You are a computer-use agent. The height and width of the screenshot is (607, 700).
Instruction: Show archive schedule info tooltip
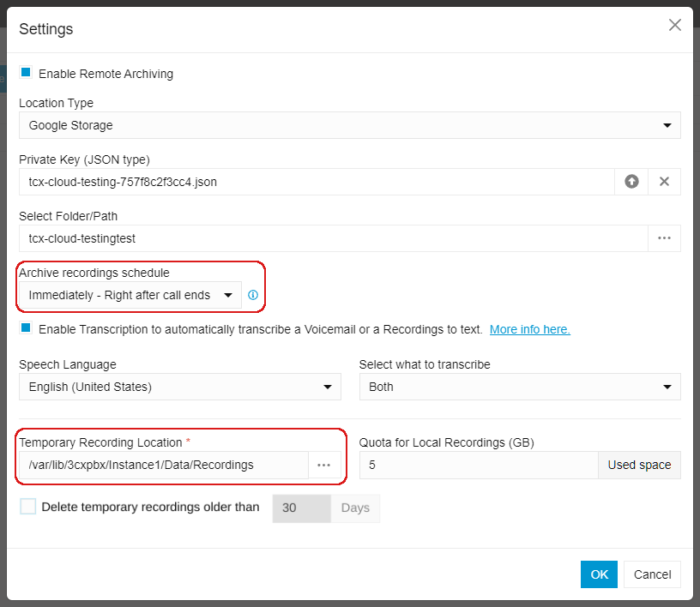coord(253,295)
